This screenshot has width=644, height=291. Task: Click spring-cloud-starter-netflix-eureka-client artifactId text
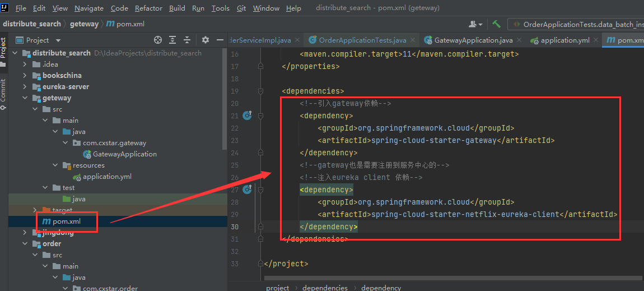(465, 214)
